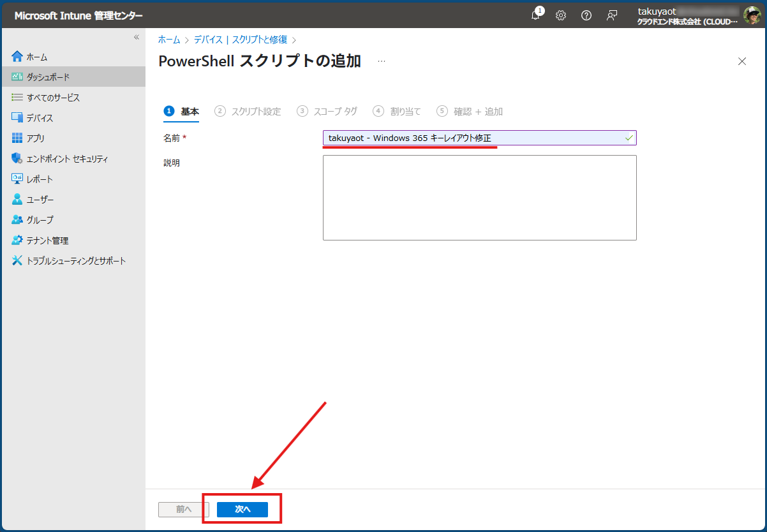Click the ホーム breadcrumb link
The width and height of the screenshot is (767, 532).
tap(169, 40)
